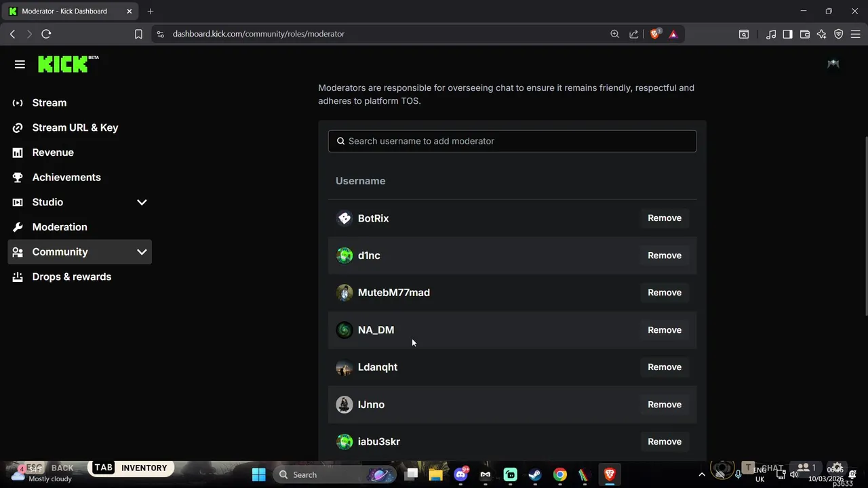Open the tab search toolbar icon
Viewport: 868px width, 488px height.
744,34
